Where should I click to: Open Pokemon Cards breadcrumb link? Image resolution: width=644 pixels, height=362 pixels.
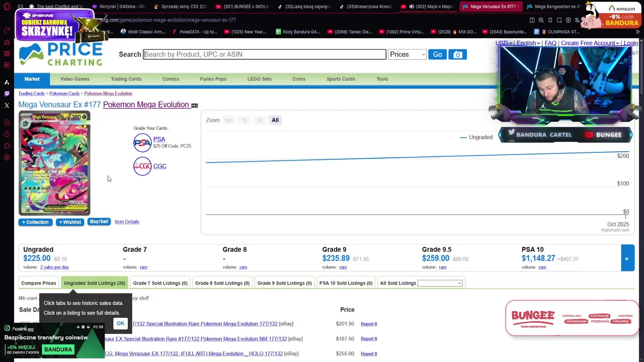point(64,94)
